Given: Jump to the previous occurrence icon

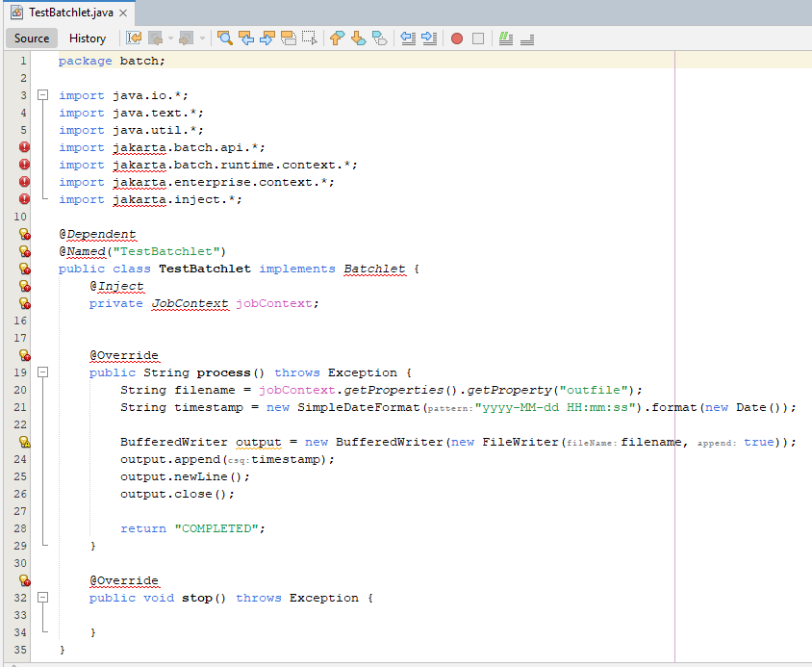Looking at the screenshot, I should 246,38.
